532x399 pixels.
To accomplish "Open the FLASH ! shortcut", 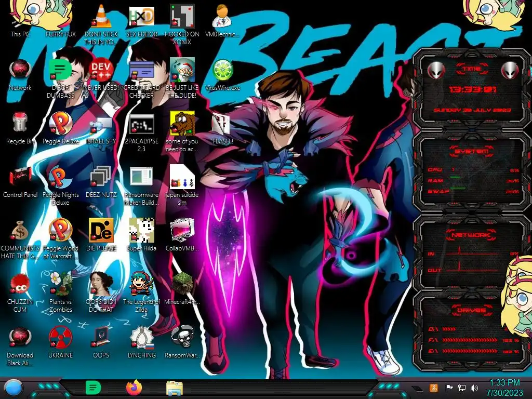I will 221,124.
